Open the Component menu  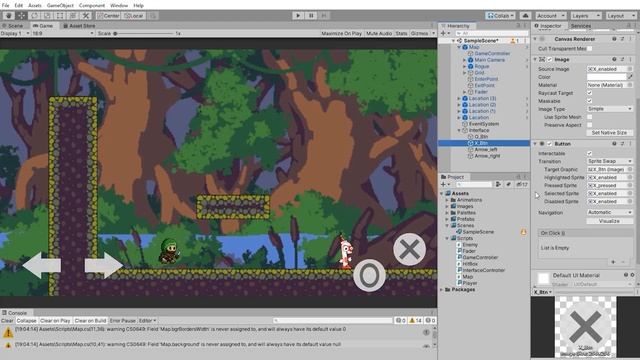tap(91, 5)
